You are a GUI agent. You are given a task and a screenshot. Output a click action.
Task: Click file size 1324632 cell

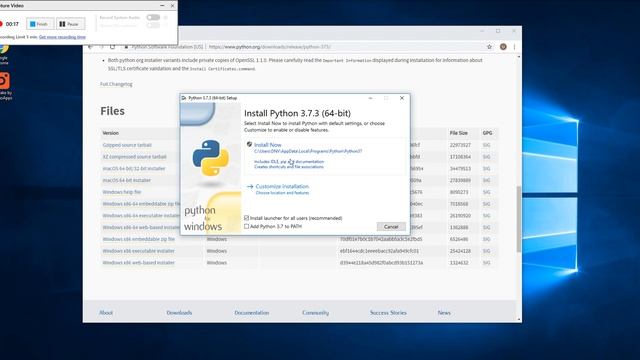(459, 263)
